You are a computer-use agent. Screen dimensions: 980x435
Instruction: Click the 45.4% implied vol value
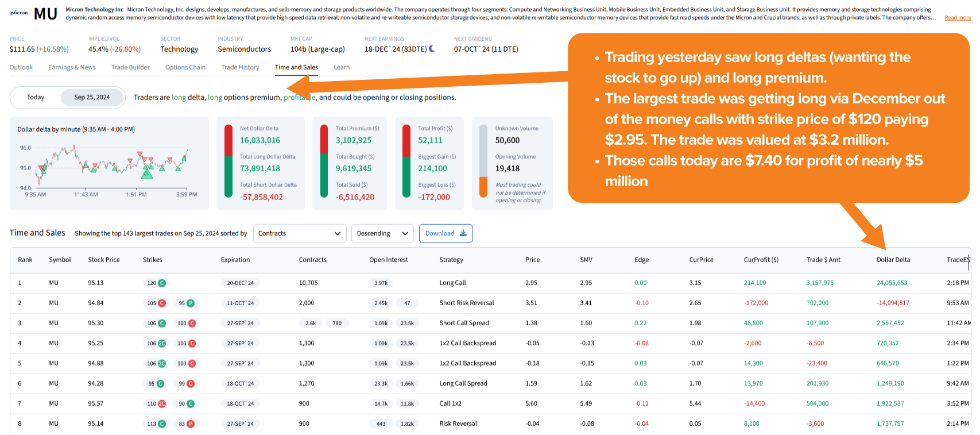[x=98, y=49]
